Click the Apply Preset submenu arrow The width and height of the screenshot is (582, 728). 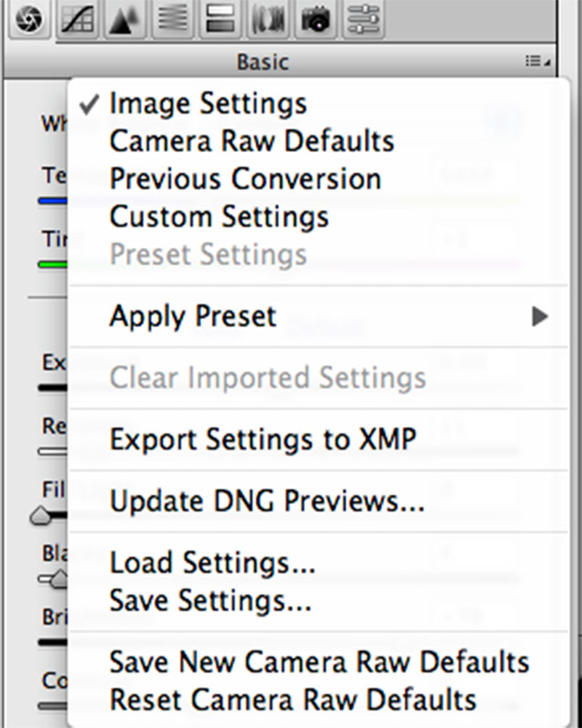[540, 317]
